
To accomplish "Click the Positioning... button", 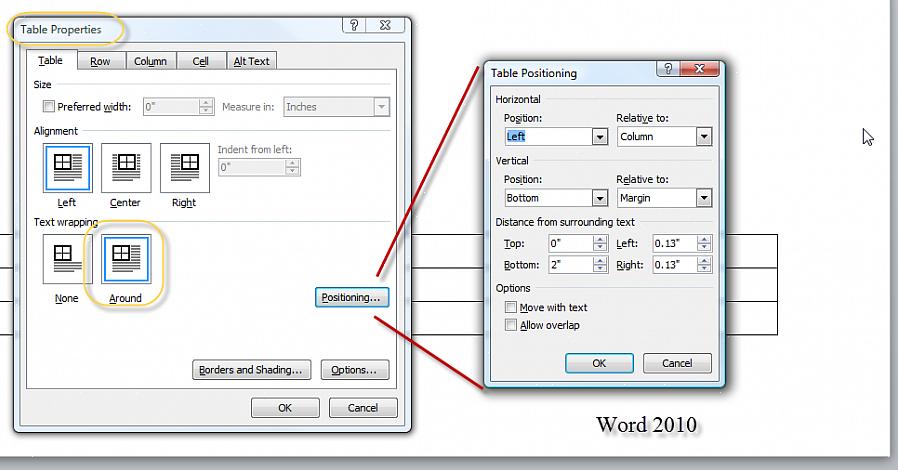I will [352, 298].
